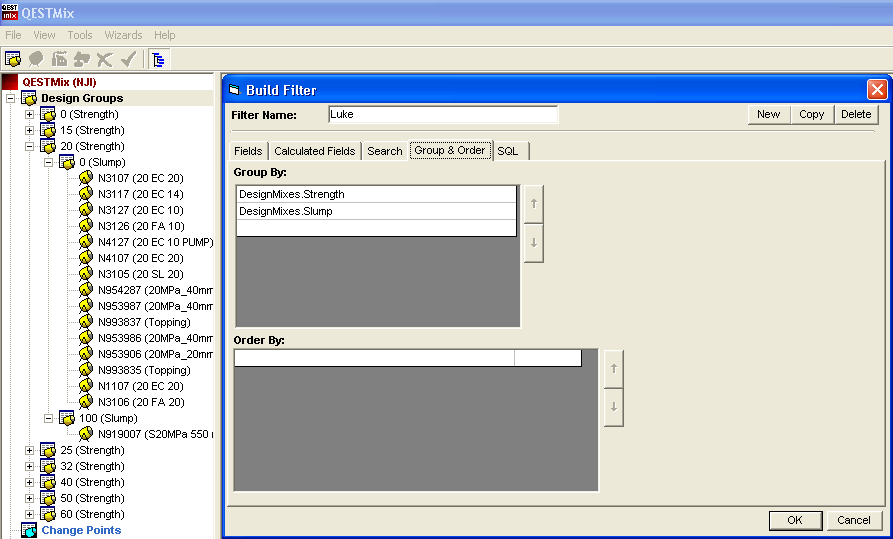893x539 pixels.
Task: Collapse the 20 (Strength) tree node
Action: click(x=29, y=146)
